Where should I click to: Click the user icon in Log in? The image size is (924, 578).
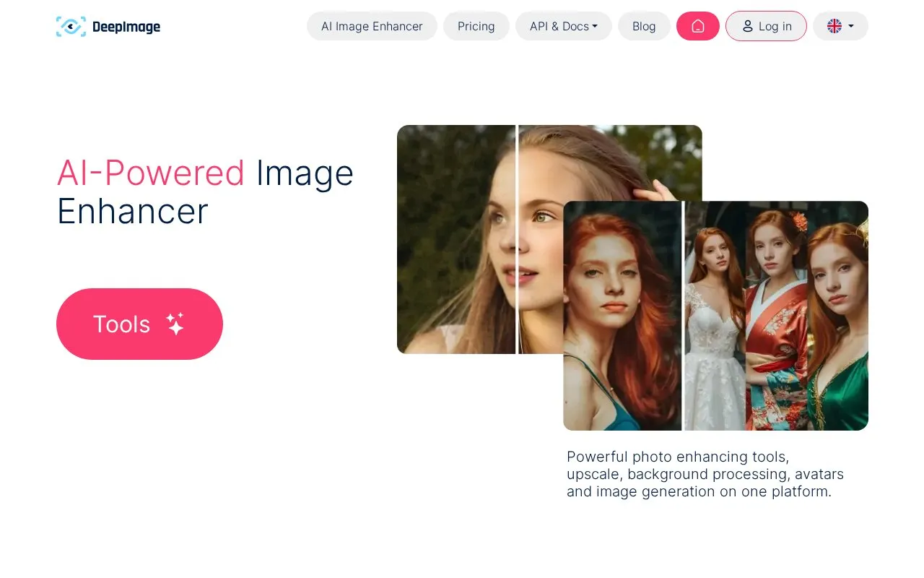coord(747,26)
